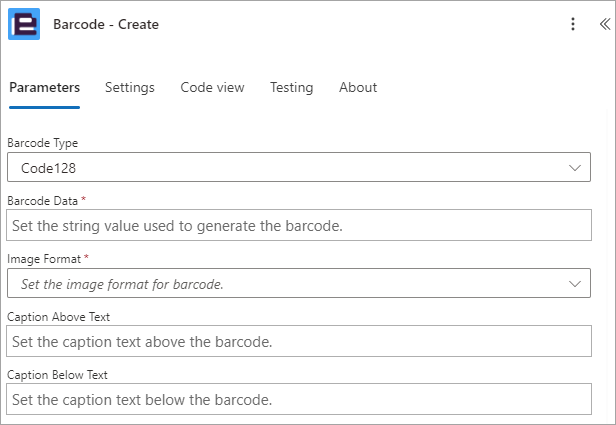The height and width of the screenshot is (425, 616).
Task: Click the chevron arrow in Image Format field
Action: point(575,284)
